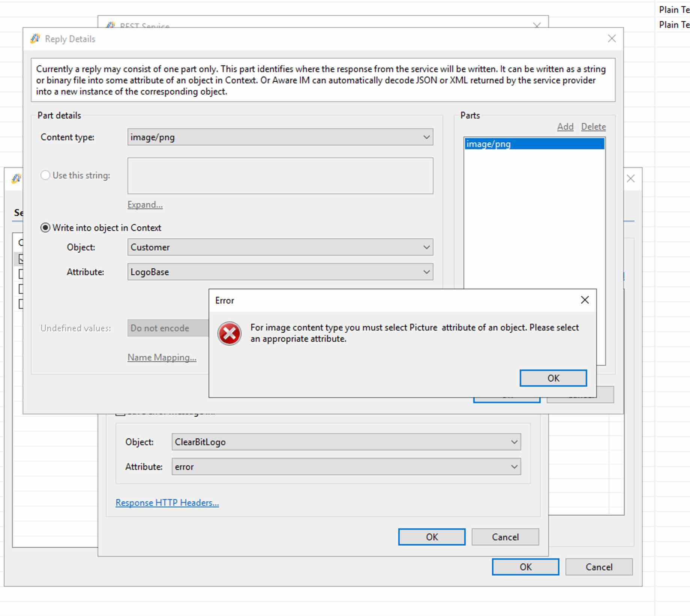This screenshot has width=690, height=616.
Task: Click the Name Mapping... link
Action: click(x=162, y=357)
